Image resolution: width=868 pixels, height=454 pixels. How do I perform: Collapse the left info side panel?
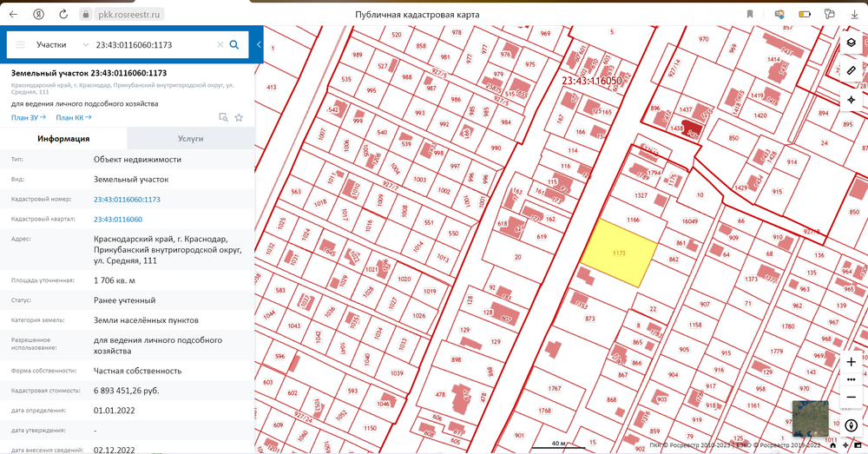[x=258, y=45]
